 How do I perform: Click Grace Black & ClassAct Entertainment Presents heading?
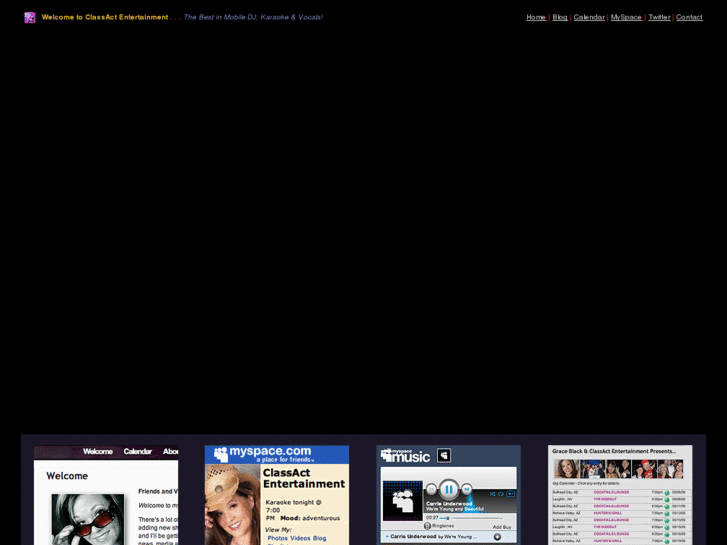(614, 451)
